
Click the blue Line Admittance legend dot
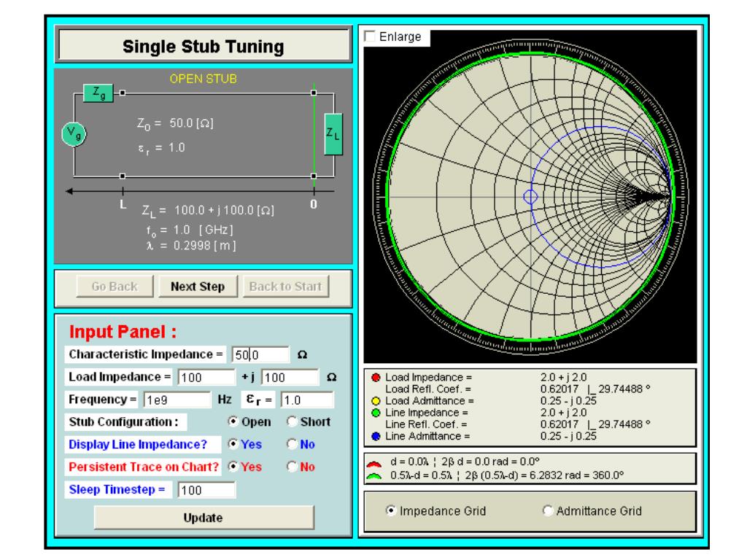point(376,436)
